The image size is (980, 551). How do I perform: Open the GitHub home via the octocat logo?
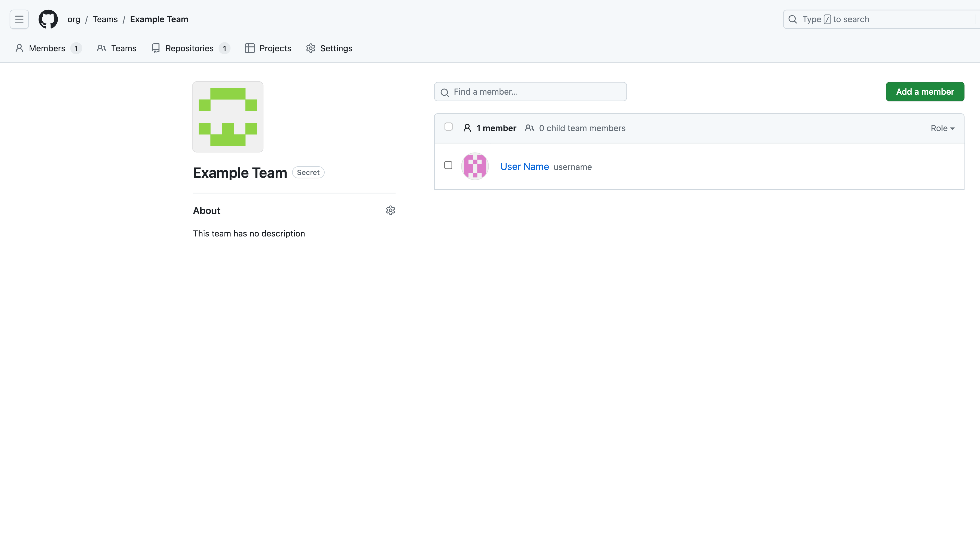[48, 19]
